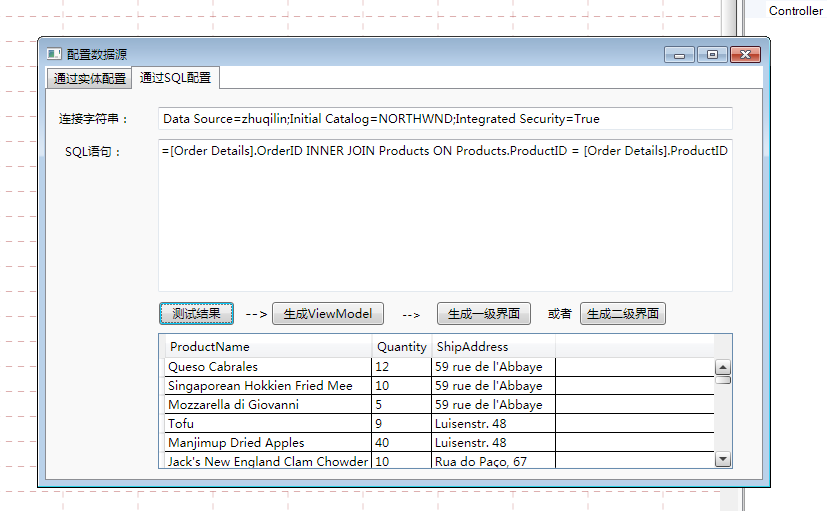Click the 连接字符串 connection string field
The width and height of the screenshot is (827, 511).
(x=445, y=119)
